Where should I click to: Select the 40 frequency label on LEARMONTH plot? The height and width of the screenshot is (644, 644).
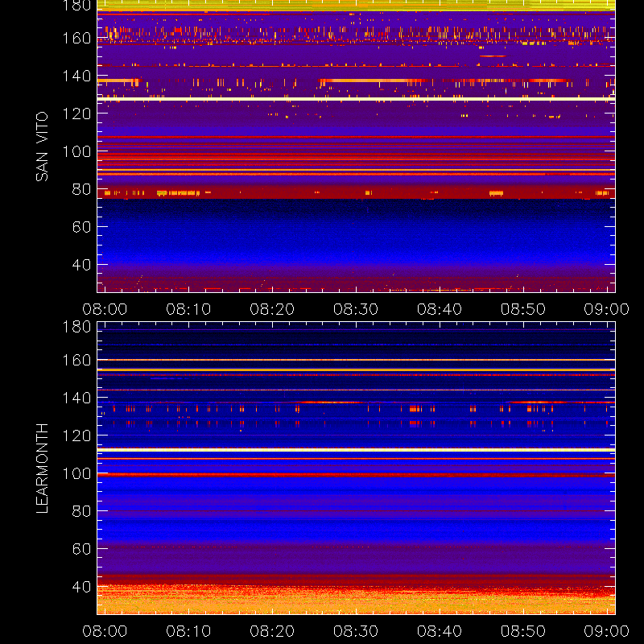pyautogui.click(x=81, y=587)
